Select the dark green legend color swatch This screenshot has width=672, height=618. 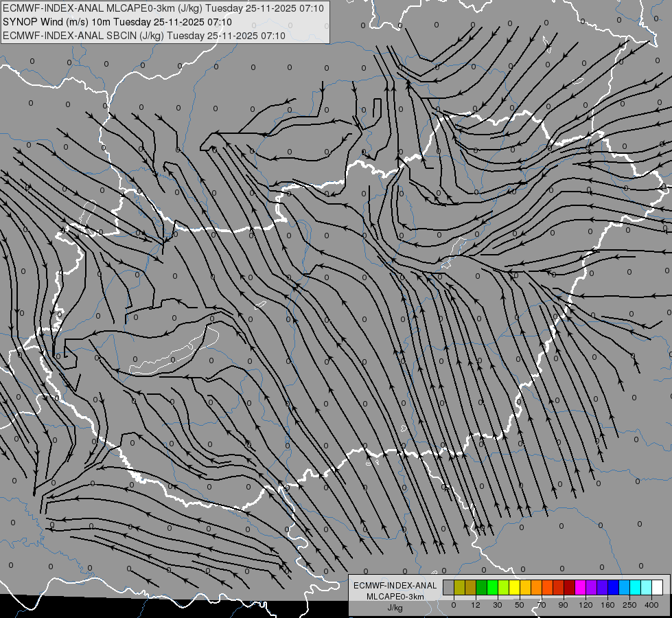point(481,587)
